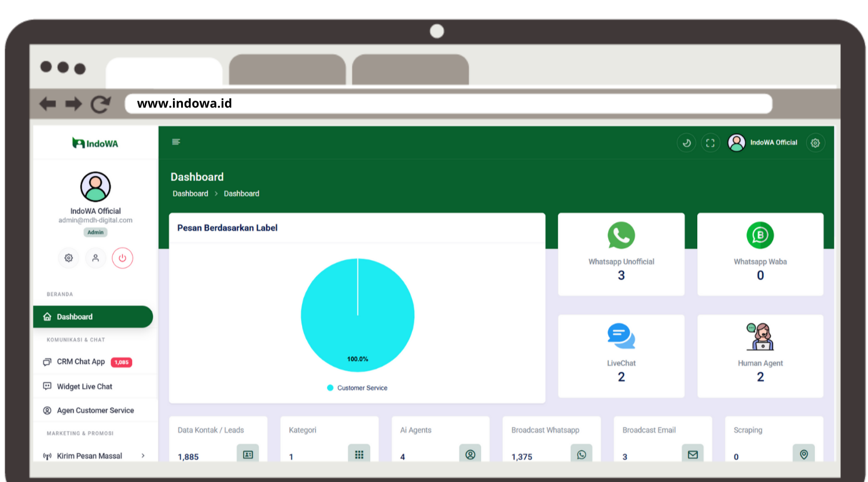Click the Broadcast Whatsapp card title

545,430
